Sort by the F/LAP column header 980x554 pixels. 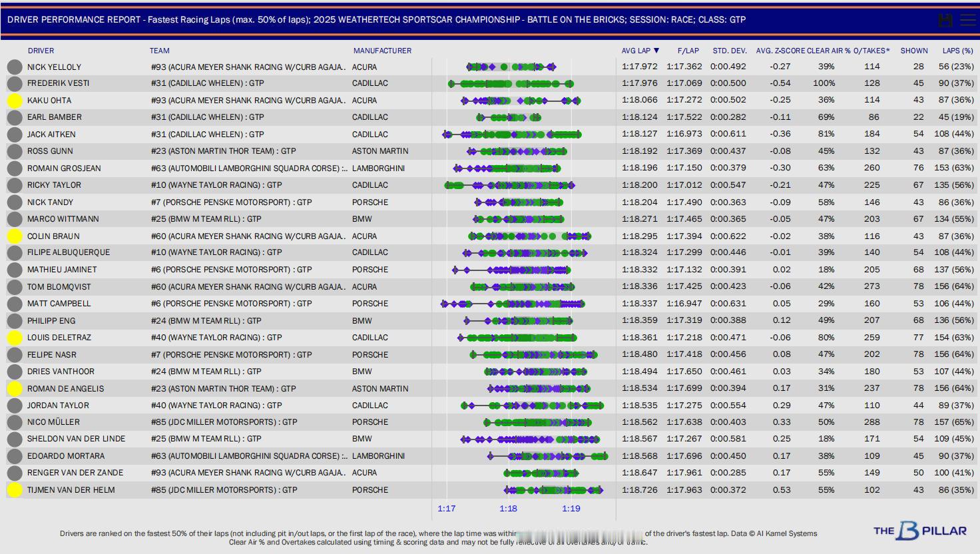688,51
